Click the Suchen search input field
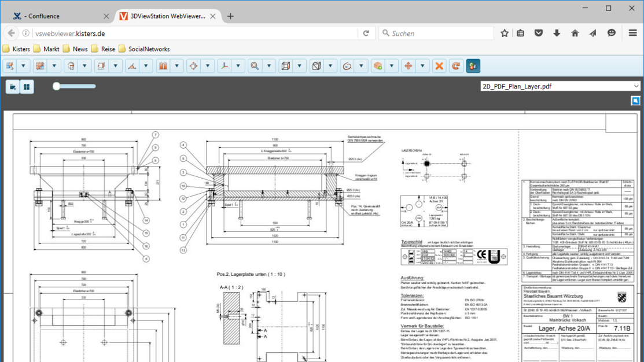 pos(436,33)
